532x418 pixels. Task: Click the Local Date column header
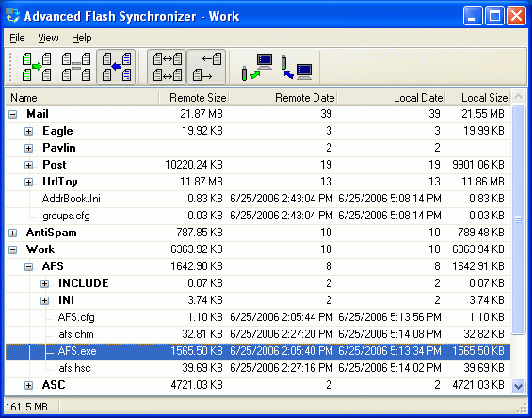pos(391,98)
